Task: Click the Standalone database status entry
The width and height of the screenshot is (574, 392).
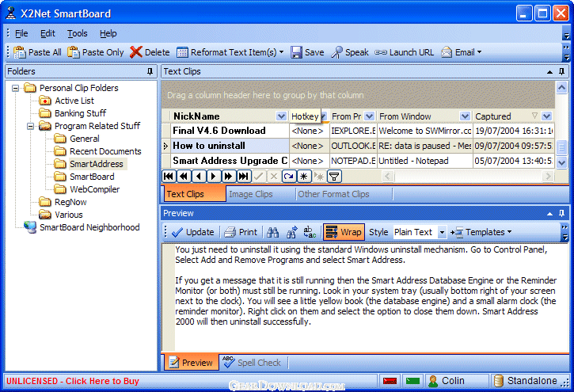Action: [x=526, y=381]
